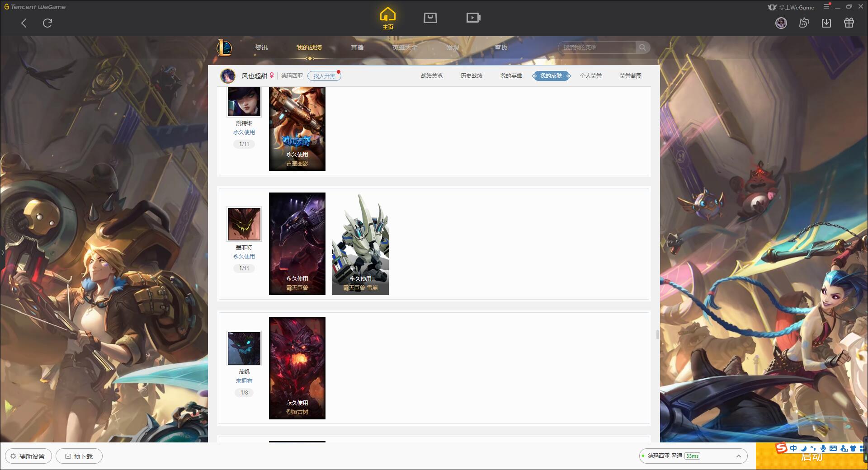Image resolution: width=868 pixels, height=470 pixels.
Task: Click 永久使用 text under 凯特琳
Action: tap(244, 132)
